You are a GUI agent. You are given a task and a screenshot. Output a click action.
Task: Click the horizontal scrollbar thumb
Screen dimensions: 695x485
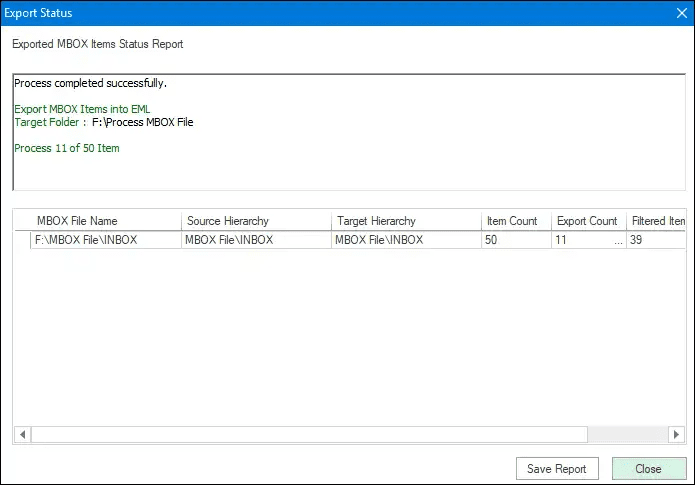309,434
